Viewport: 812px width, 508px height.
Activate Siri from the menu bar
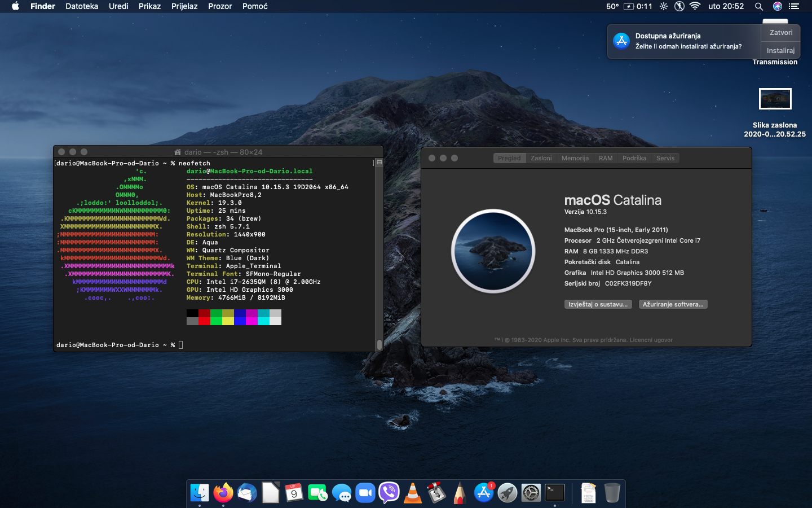tap(778, 6)
